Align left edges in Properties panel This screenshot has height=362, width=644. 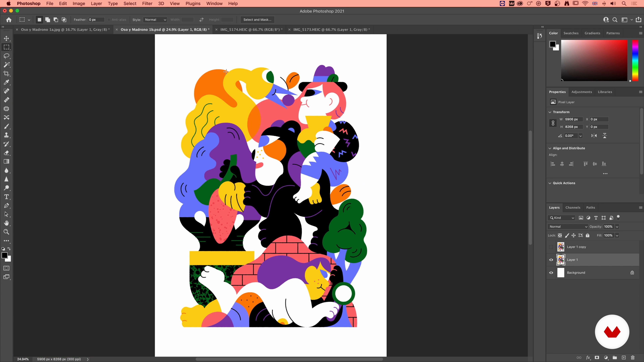click(553, 164)
